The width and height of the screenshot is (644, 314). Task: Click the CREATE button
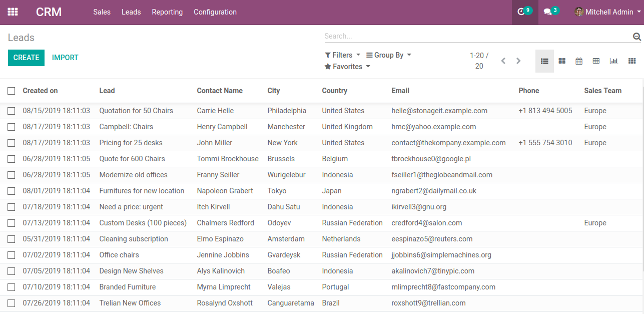tap(26, 58)
